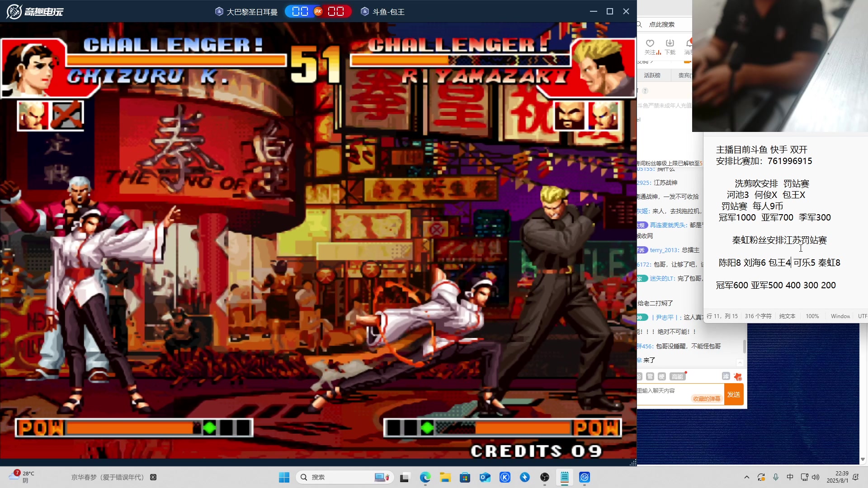868x488 pixels.
Task: Click the network tray icon
Action: tap(804, 477)
